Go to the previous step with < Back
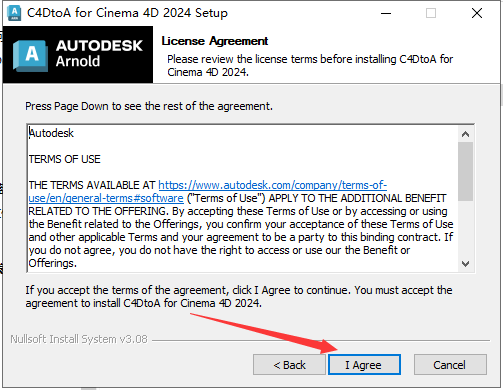Viewport: 503px width, 390px height. pos(289,365)
